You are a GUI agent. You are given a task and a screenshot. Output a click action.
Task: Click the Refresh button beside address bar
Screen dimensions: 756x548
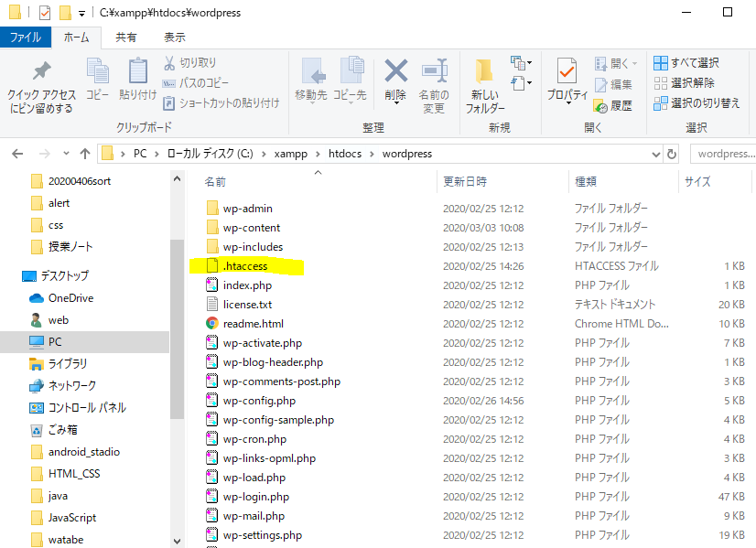click(x=672, y=154)
